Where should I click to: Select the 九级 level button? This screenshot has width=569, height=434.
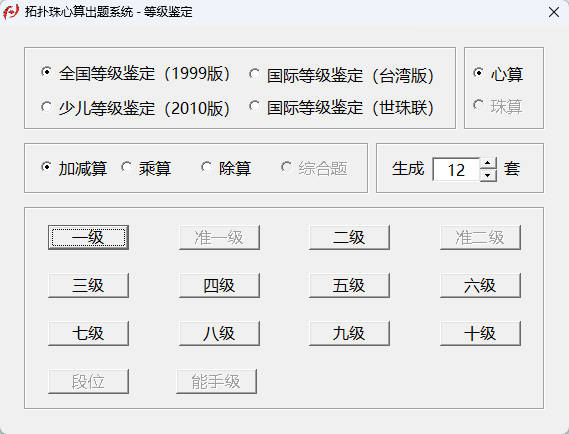[349, 333]
